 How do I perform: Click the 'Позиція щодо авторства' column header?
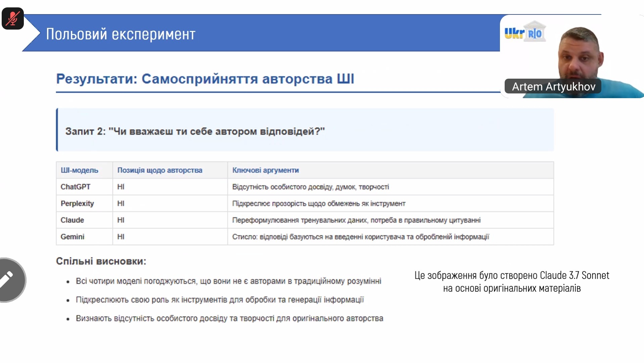coord(159,170)
